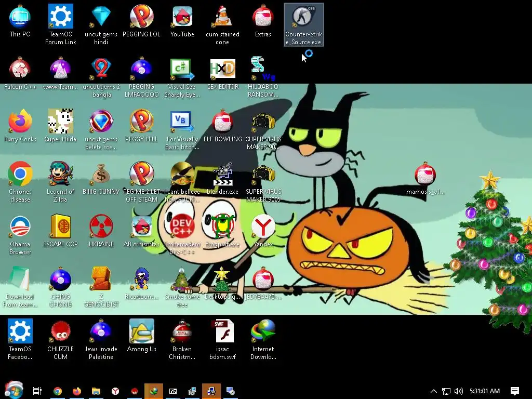Click the red fuzzy creature taskbar icon
The image size is (532, 399).
135,391
